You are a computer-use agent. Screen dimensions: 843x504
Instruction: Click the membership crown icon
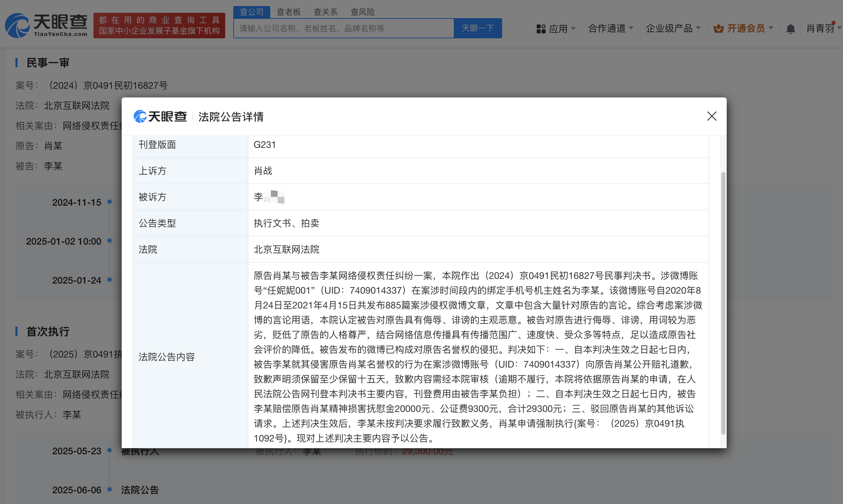point(718,29)
